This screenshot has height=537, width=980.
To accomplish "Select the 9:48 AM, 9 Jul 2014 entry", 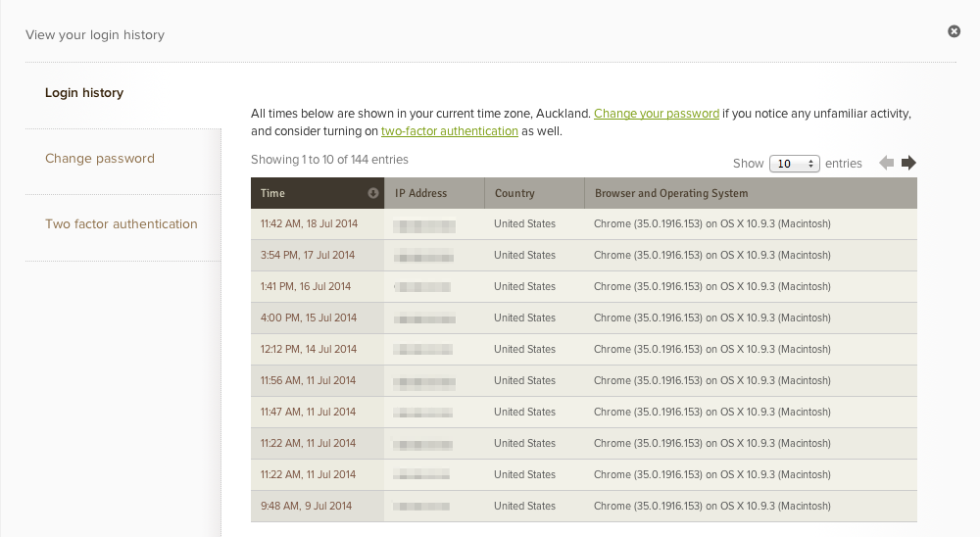I will click(306, 507).
